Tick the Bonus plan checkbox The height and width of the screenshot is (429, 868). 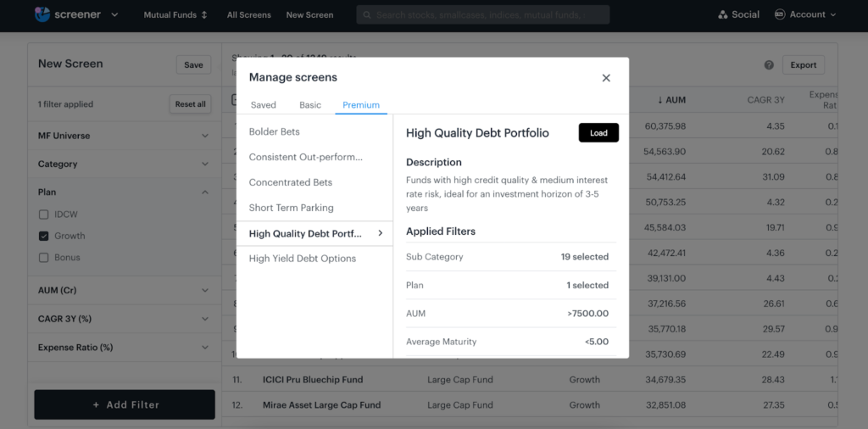point(44,258)
